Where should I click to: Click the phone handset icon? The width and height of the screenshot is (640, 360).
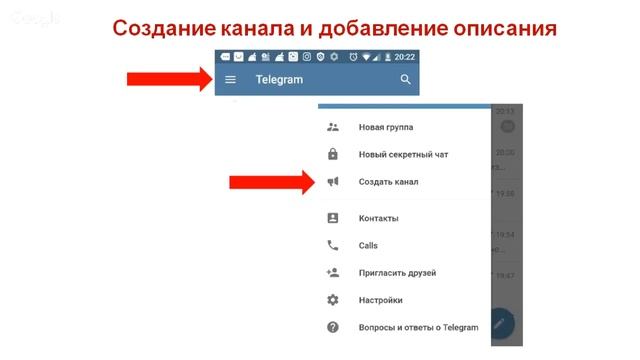pos(333,245)
